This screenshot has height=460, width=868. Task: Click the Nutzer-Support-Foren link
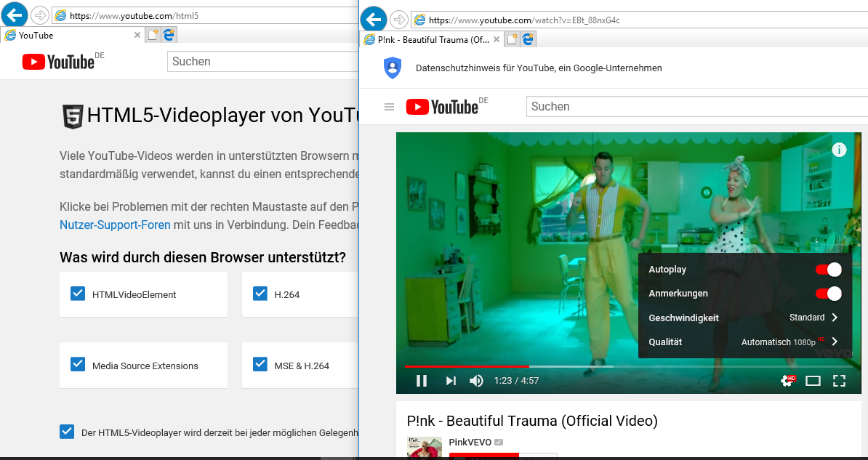pyautogui.click(x=115, y=225)
